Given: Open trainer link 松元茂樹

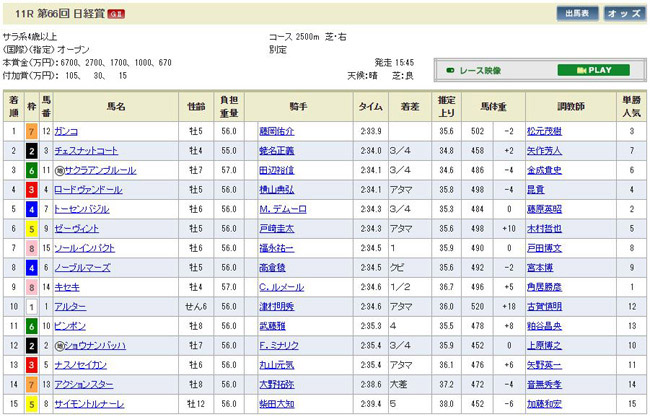Looking at the screenshot, I should (543, 132).
